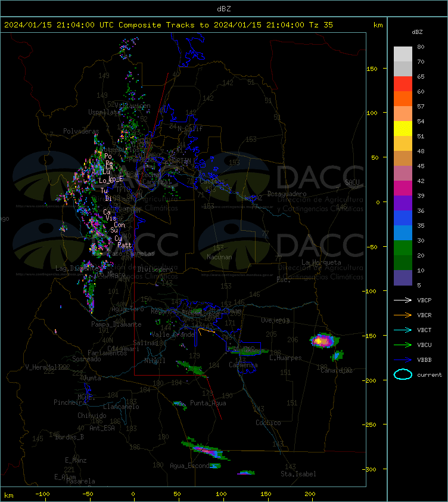Click the VBCR legend label
The height and width of the screenshot is (502, 448).
point(424,315)
